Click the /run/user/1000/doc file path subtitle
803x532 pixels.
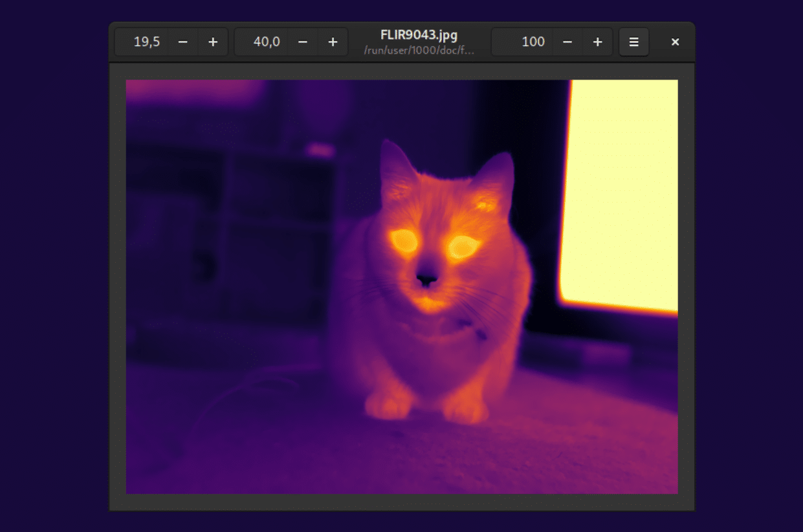click(x=419, y=50)
